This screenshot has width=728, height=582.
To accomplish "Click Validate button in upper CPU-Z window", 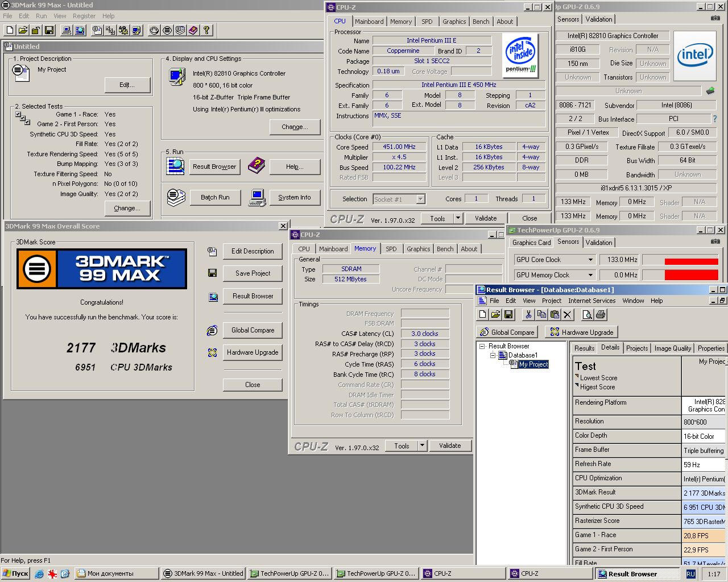I will pos(486,218).
